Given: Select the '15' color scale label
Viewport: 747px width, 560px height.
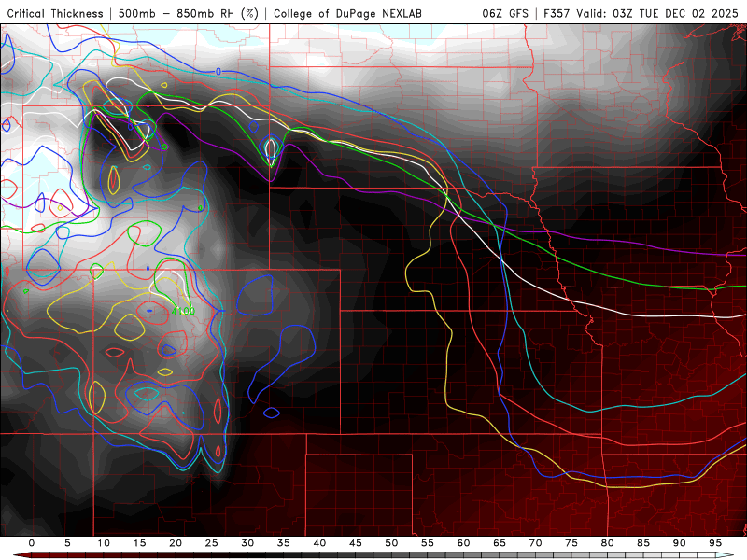Looking at the screenshot, I should coord(139,543).
